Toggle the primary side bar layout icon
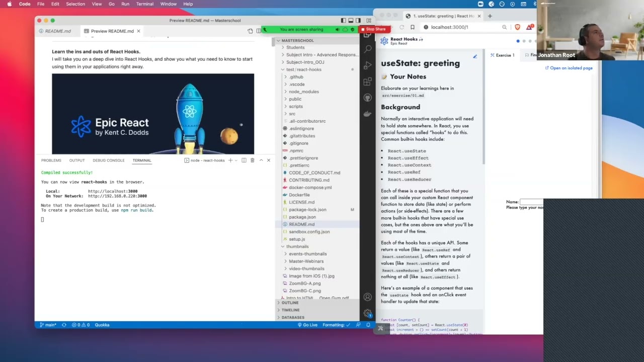Image resolution: width=644 pixels, height=362 pixels. click(x=343, y=21)
